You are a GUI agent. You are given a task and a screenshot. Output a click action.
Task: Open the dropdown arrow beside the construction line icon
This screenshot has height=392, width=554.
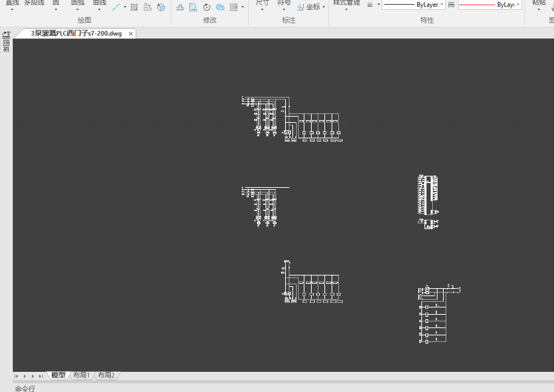[x=125, y=7]
